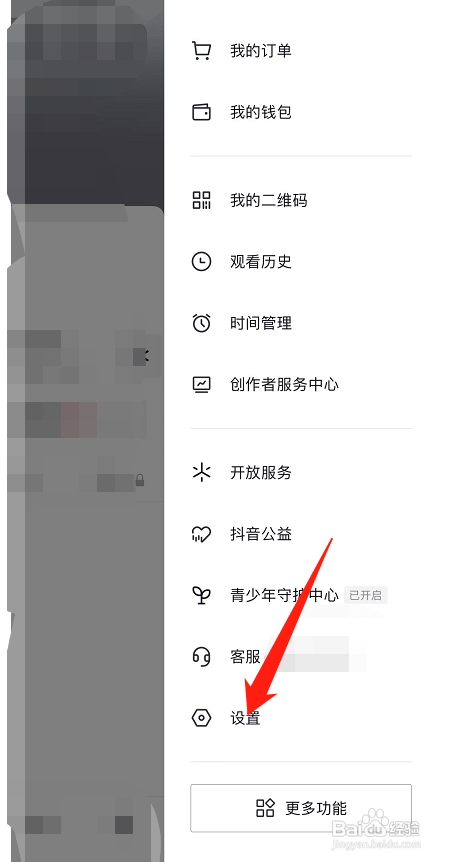Tap the shopping cart icon for 我的订单
This screenshot has width=449, height=862.
[201, 51]
